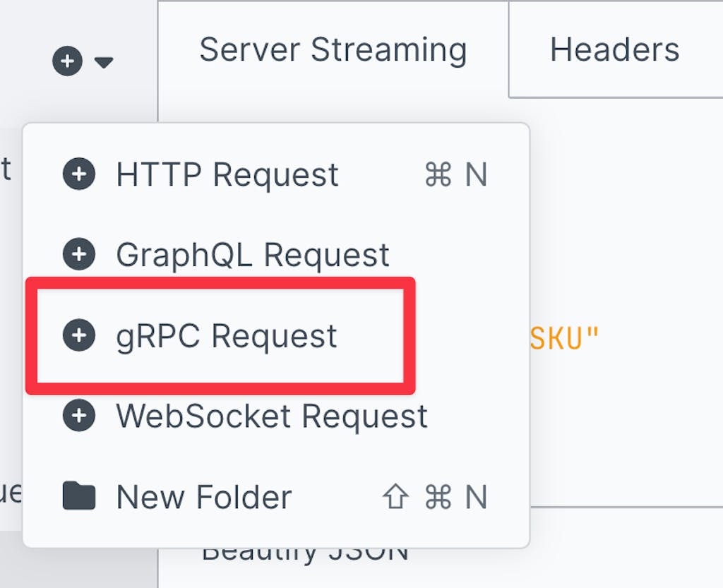723x588 pixels.
Task: Open the Headers tab
Action: [x=614, y=50]
